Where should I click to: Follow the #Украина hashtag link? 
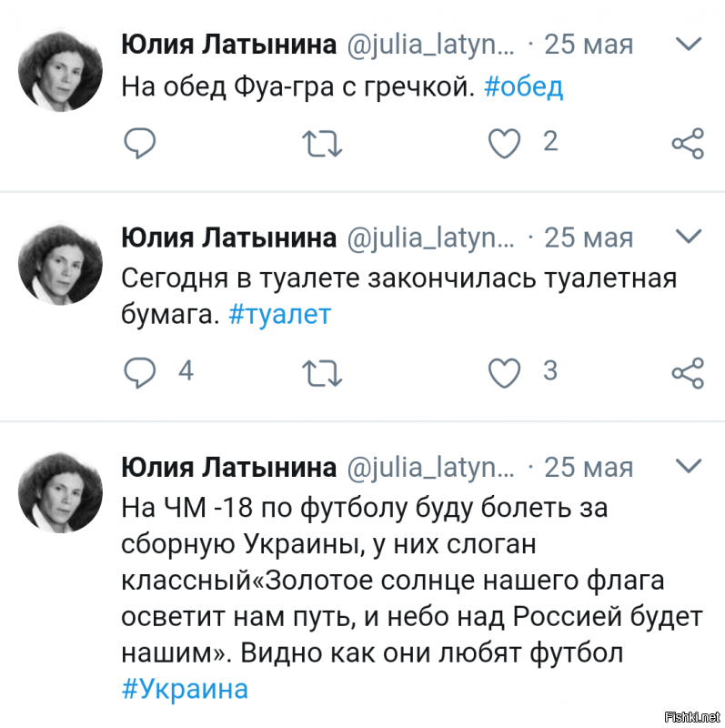[x=185, y=689]
